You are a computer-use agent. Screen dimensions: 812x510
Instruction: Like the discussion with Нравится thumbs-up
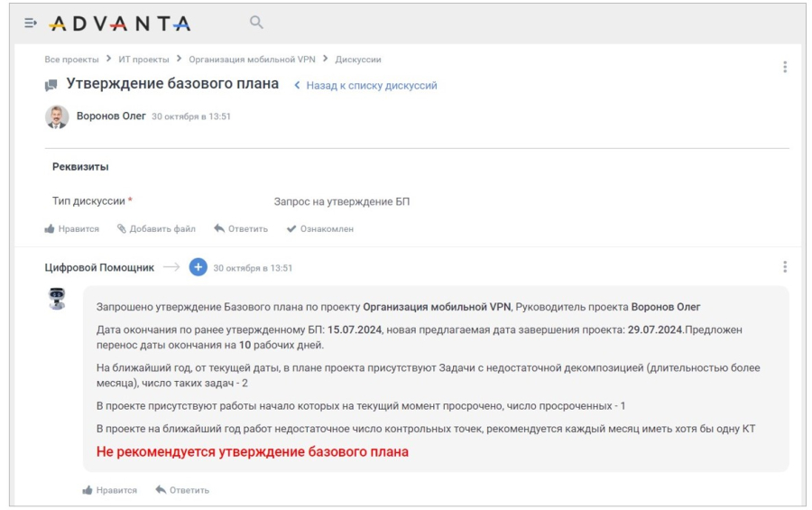[x=71, y=228]
